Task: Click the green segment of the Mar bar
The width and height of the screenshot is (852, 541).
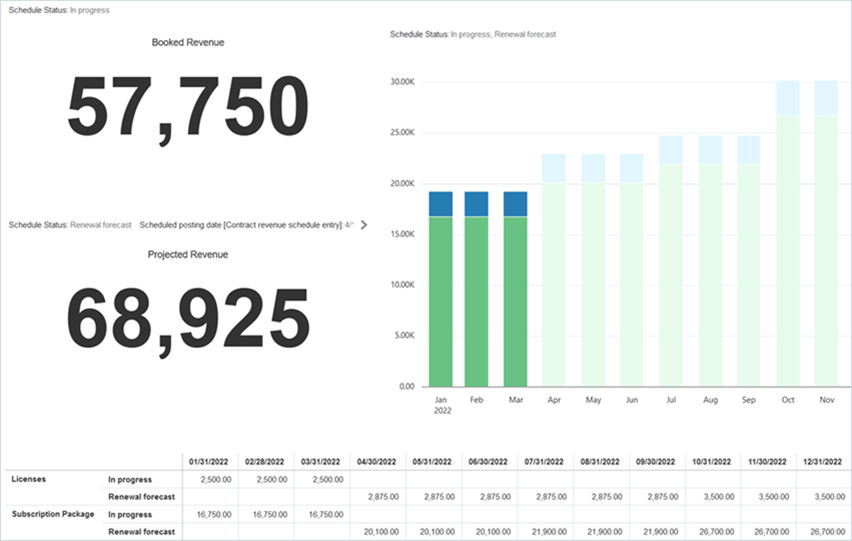Action: (x=515, y=300)
